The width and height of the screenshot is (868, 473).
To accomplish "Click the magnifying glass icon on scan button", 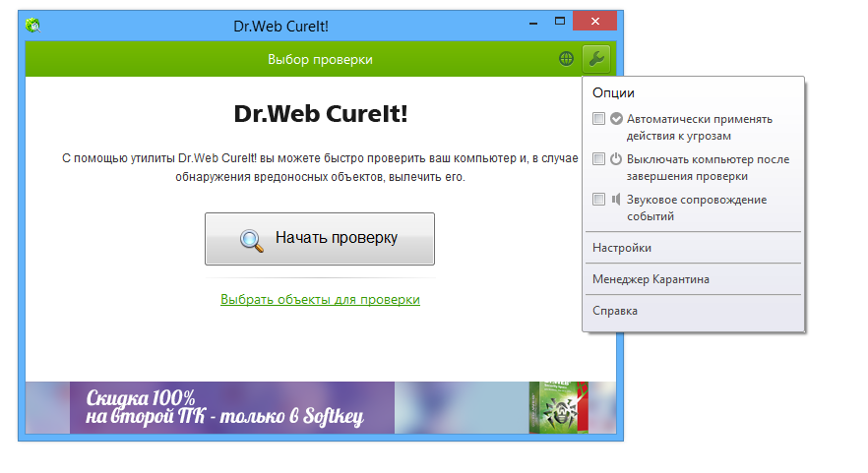I will (x=251, y=240).
